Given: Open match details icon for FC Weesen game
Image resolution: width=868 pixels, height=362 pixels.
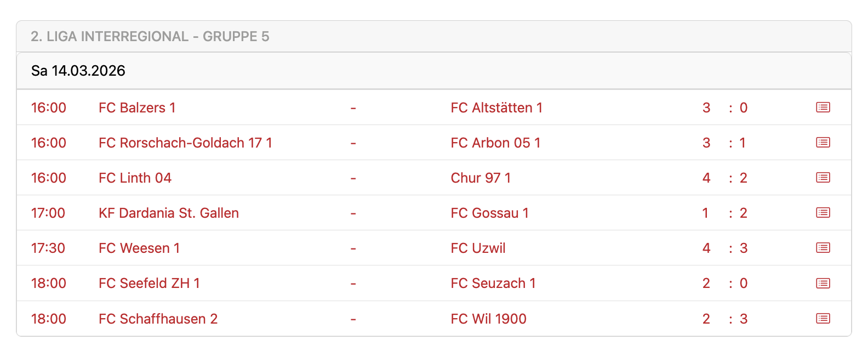Looking at the screenshot, I should point(823,248).
